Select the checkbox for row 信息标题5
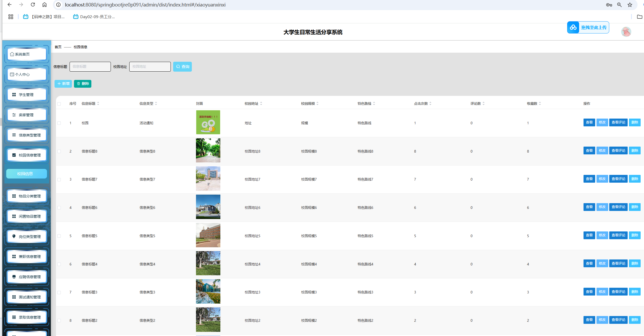 [x=59, y=236]
